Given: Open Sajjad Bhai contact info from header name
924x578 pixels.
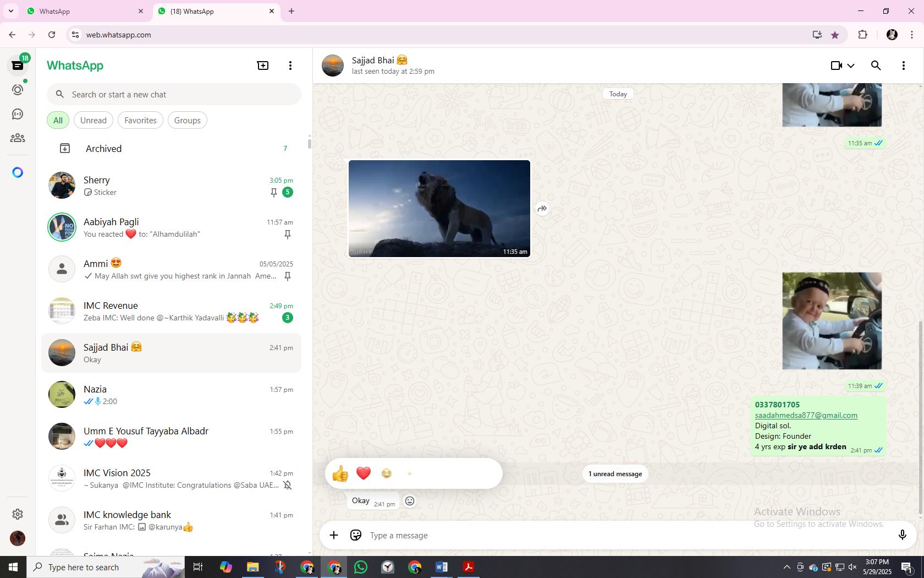Looking at the screenshot, I should point(380,60).
